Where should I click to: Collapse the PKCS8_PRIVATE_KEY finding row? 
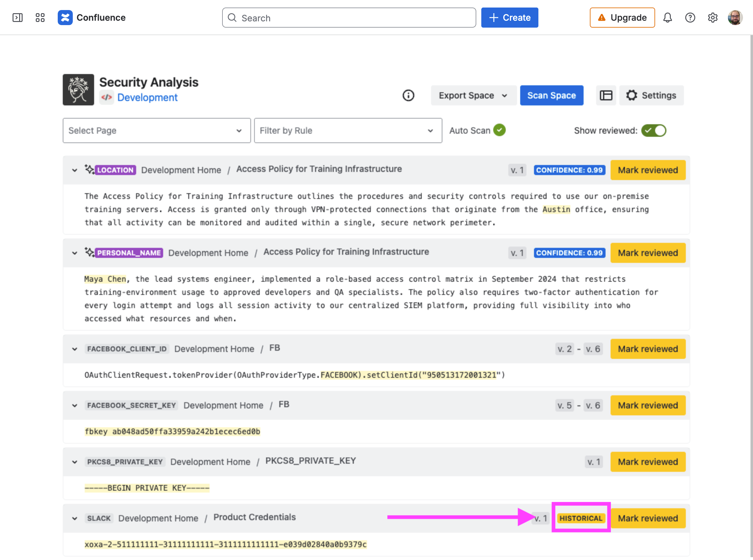tap(75, 462)
